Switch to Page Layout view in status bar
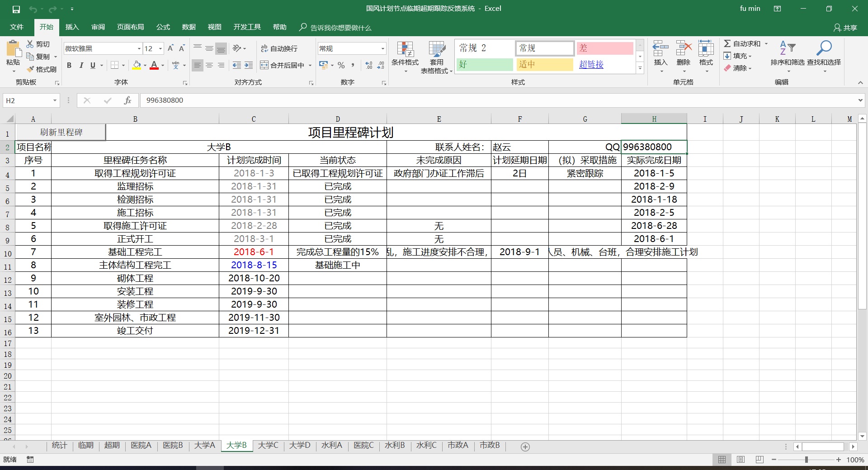Image resolution: width=868 pixels, height=470 pixels. pyautogui.click(x=741, y=460)
